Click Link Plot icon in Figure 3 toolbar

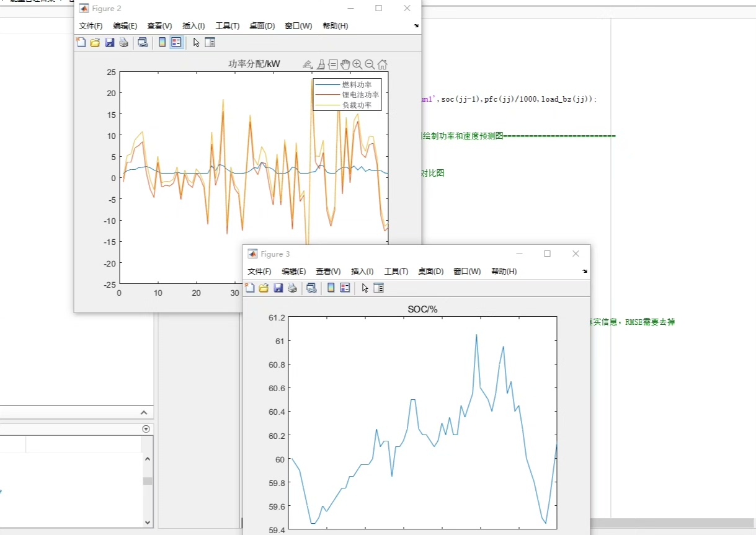click(311, 288)
